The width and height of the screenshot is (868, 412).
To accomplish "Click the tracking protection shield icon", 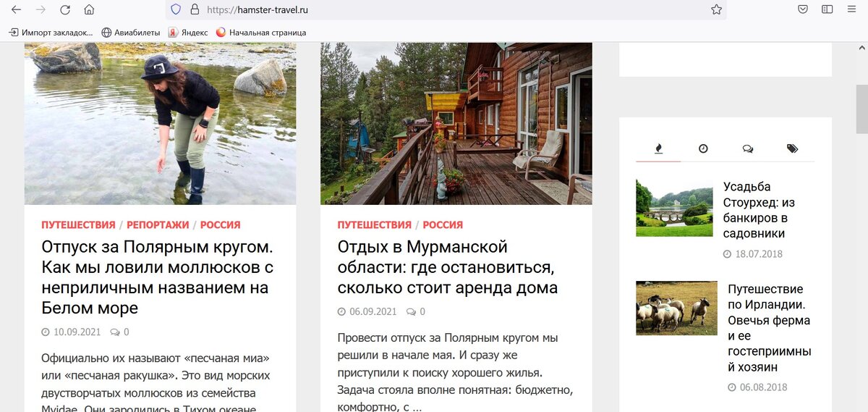I will tap(176, 10).
